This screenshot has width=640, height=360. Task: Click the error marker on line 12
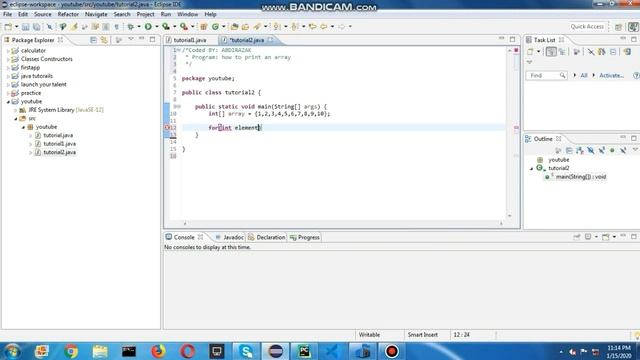click(x=167, y=128)
